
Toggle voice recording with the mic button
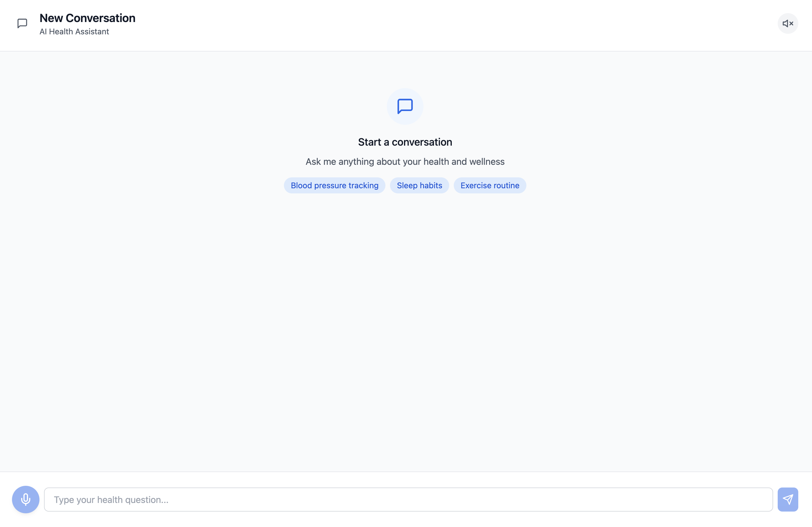[x=25, y=499]
